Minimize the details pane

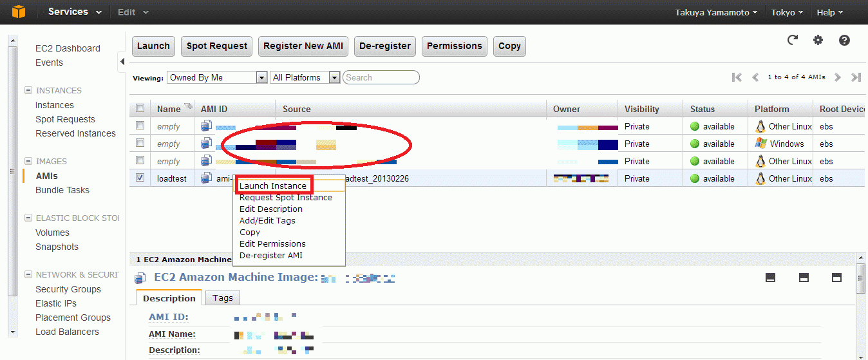[770, 278]
